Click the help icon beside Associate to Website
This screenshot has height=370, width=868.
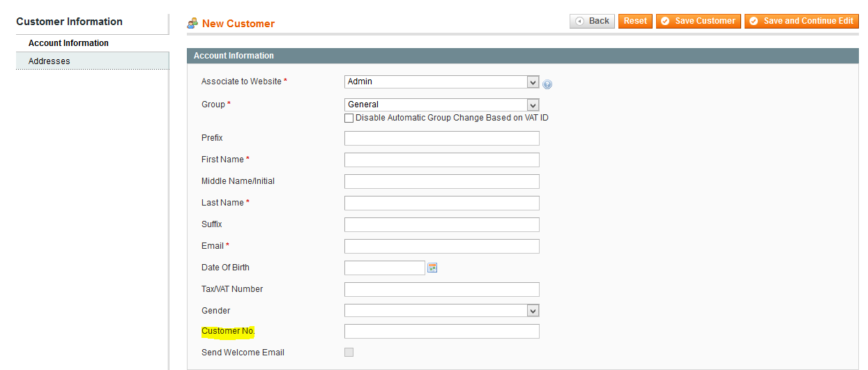click(547, 84)
